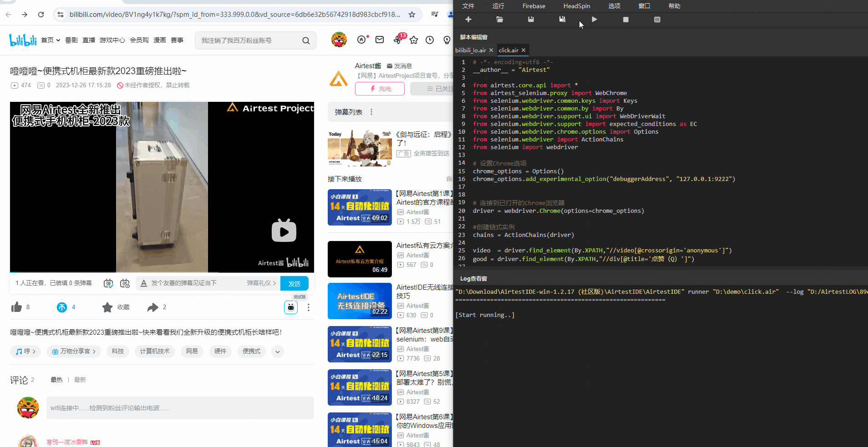Click the comment input box
This screenshot has width=868, height=447.
180,408
